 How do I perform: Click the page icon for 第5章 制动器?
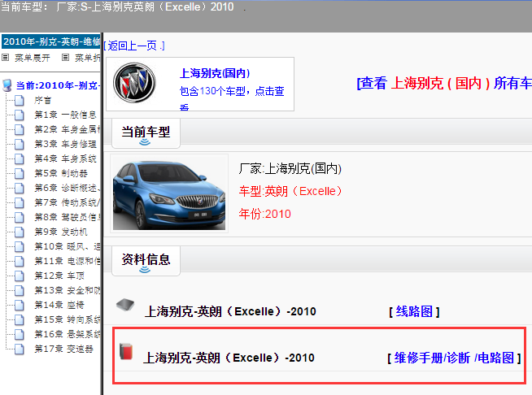point(20,173)
